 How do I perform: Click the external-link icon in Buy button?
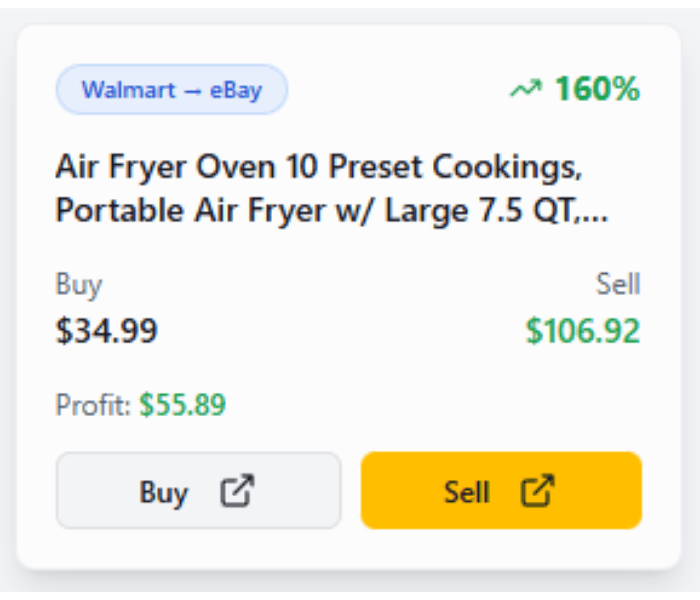[x=237, y=491]
